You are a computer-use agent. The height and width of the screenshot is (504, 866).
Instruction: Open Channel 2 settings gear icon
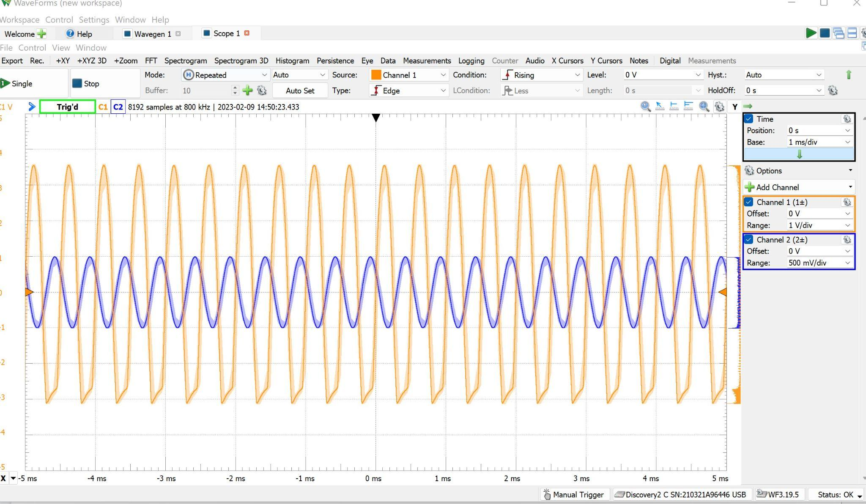pos(847,240)
